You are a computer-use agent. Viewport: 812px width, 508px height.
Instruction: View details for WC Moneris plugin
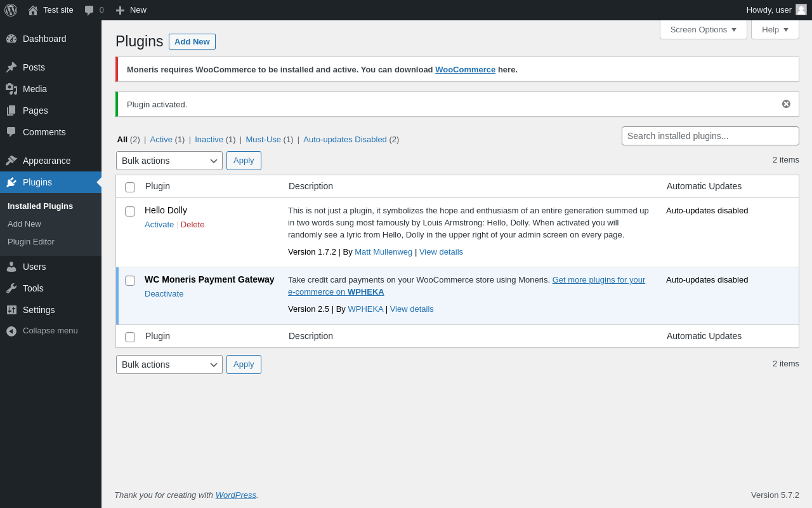pos(412,309)
